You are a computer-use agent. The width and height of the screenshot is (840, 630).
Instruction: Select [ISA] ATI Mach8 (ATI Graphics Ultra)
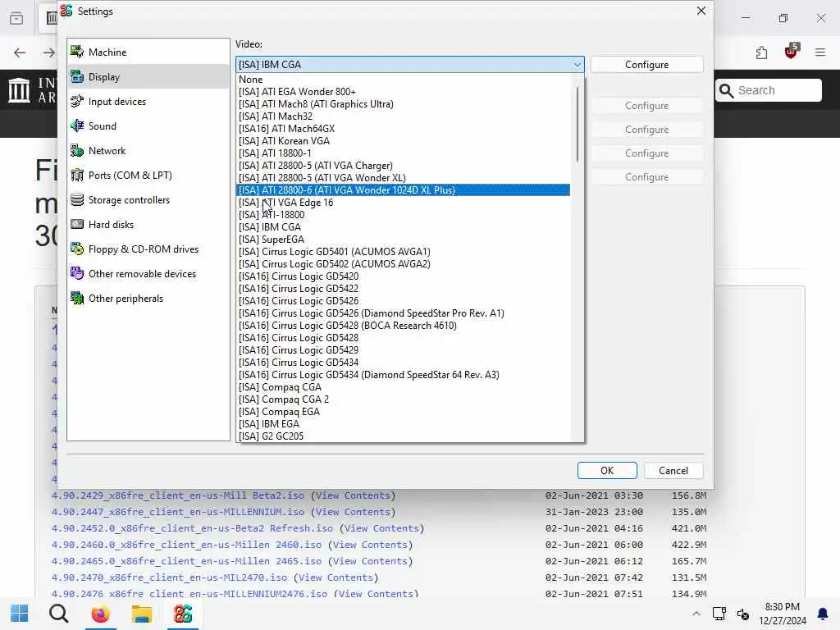coord(403,104)
